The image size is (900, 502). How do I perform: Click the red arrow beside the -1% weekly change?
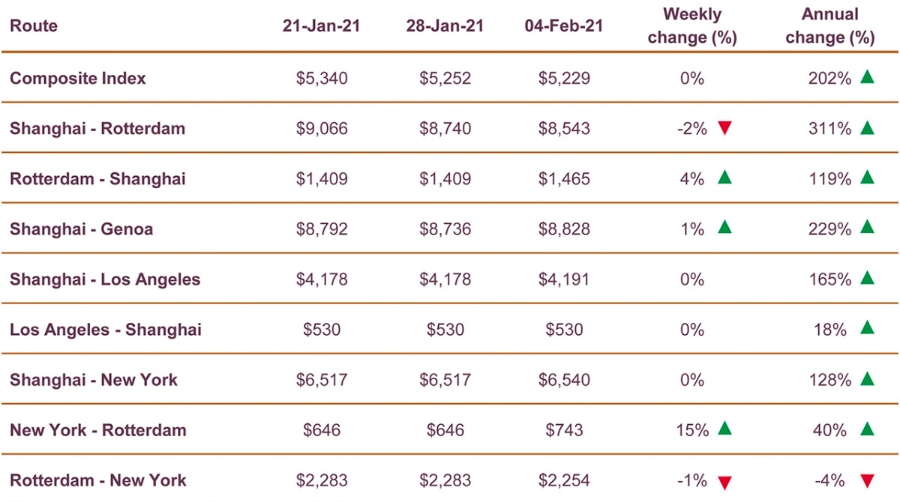725,482
